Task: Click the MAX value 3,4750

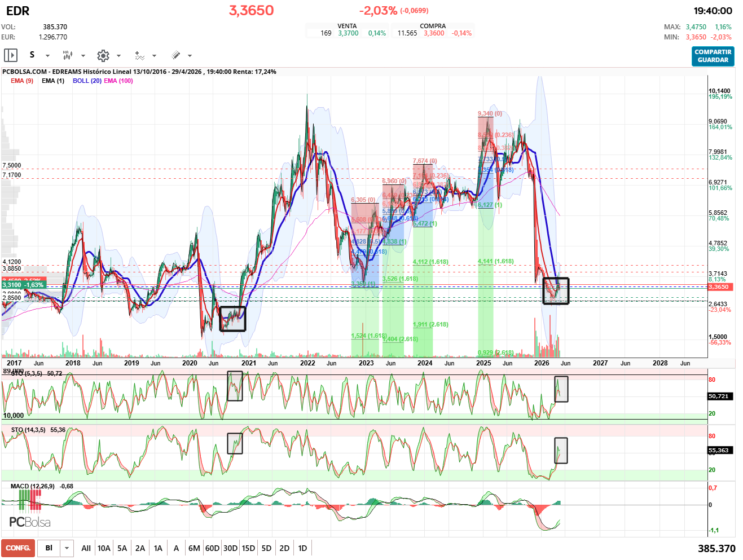Action: click(x=696, y=27)
